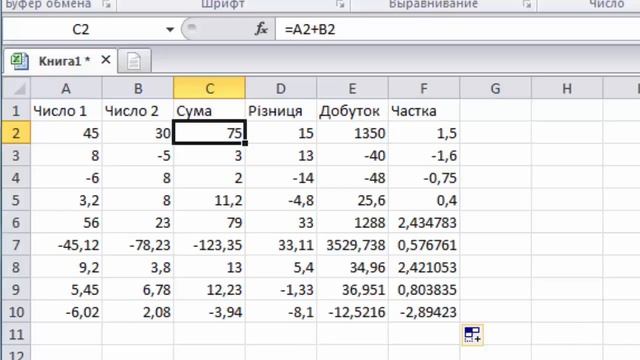Click the Сума header cell
The image size is (640, 360).
[209, 111]
